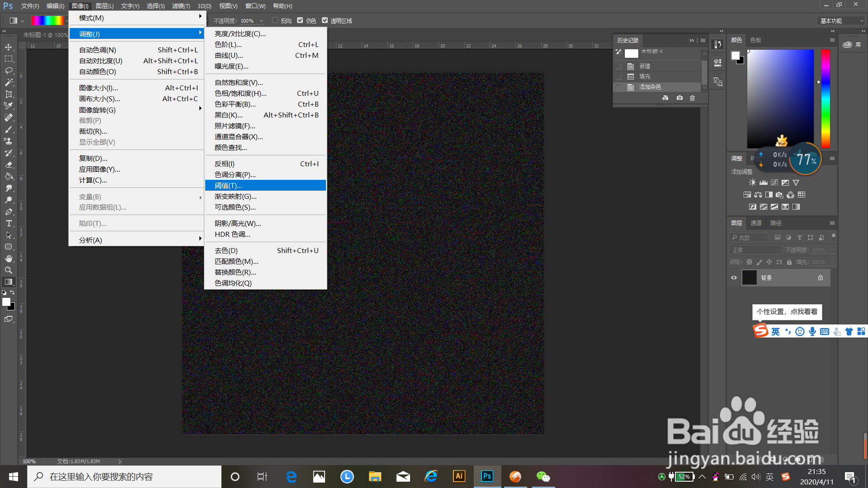Image resolution: width=868 pixels, height=488 pixels.
Task: Click the Windows taskbar search box
Action: click(124, 477)
